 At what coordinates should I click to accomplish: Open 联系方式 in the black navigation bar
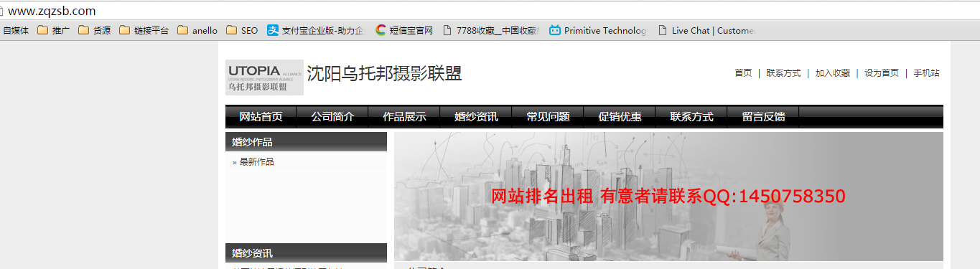691,117
